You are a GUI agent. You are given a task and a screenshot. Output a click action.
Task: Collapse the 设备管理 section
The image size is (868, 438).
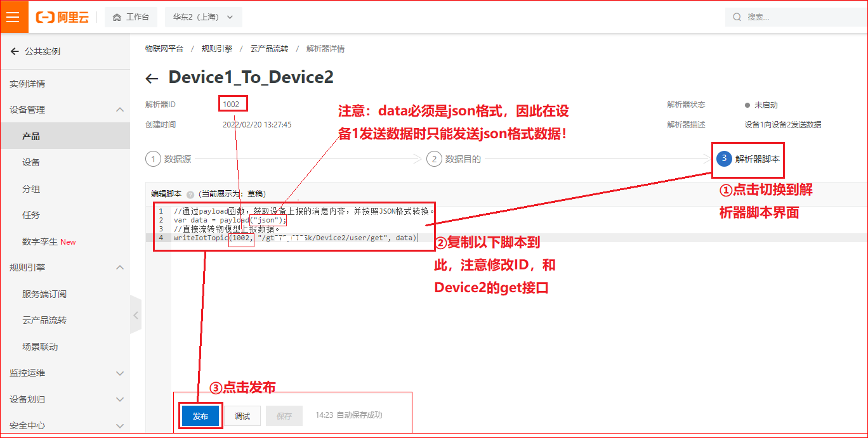(120, 110)
